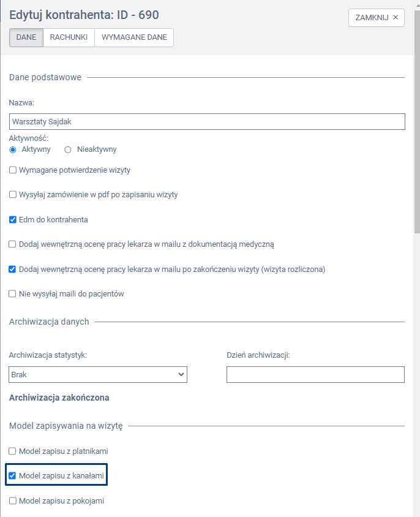This screenshot has width=420, height=517.
Task: Click the Nazwa input field
Action: pos(207,122)
